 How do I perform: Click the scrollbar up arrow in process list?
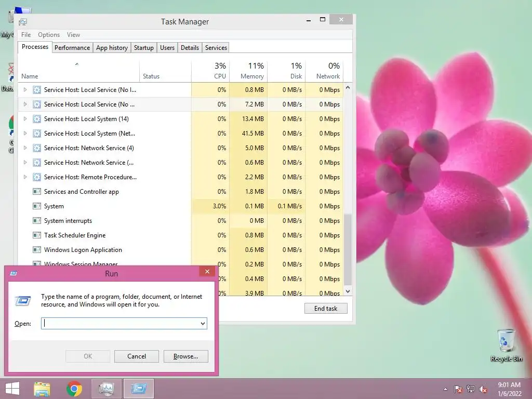tap(348, 87)
